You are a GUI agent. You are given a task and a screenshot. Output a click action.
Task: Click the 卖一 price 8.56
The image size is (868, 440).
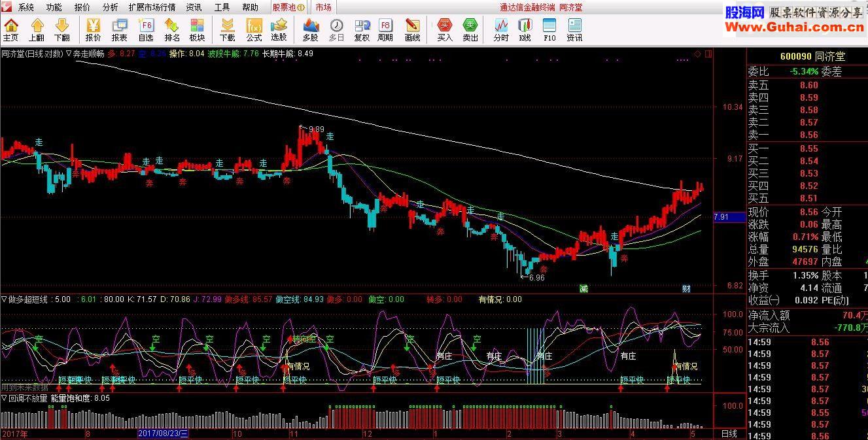808,135
